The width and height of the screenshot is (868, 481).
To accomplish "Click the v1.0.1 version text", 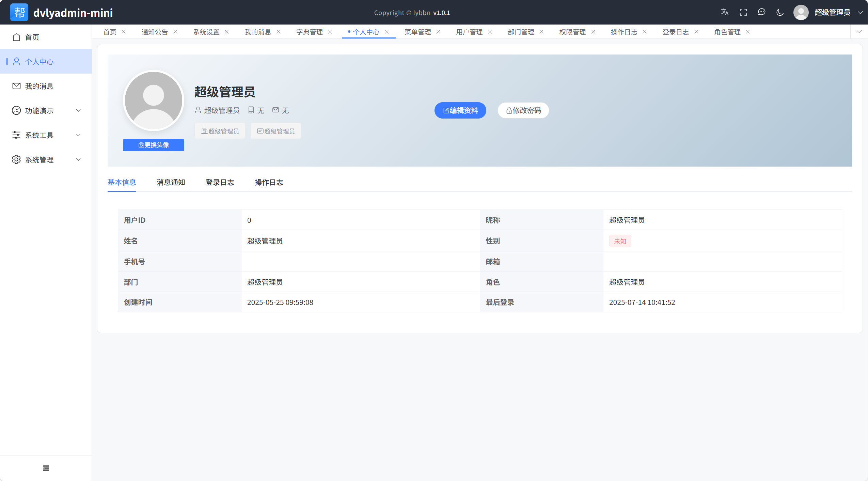I will point(442,13).
